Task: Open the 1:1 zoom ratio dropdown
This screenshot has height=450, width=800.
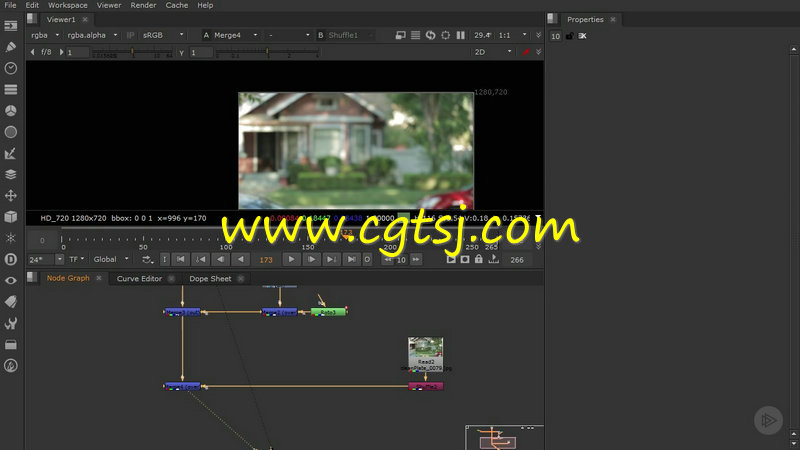Action: (513, 35)
